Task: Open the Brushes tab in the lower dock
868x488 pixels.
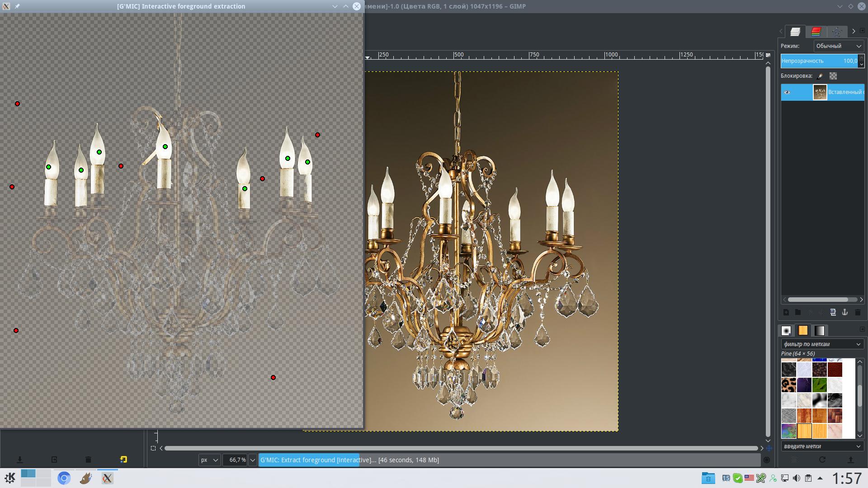Action: [786, 331]
